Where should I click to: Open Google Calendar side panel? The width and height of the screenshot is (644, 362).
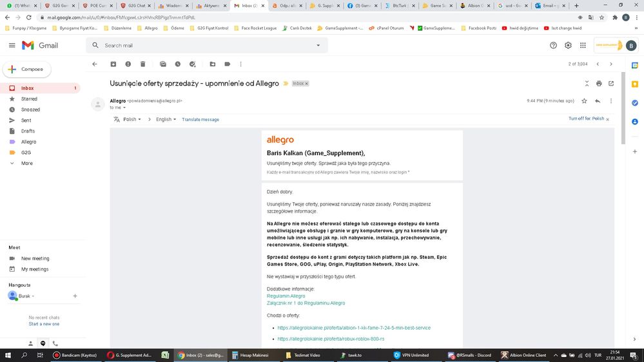point(635,65)
